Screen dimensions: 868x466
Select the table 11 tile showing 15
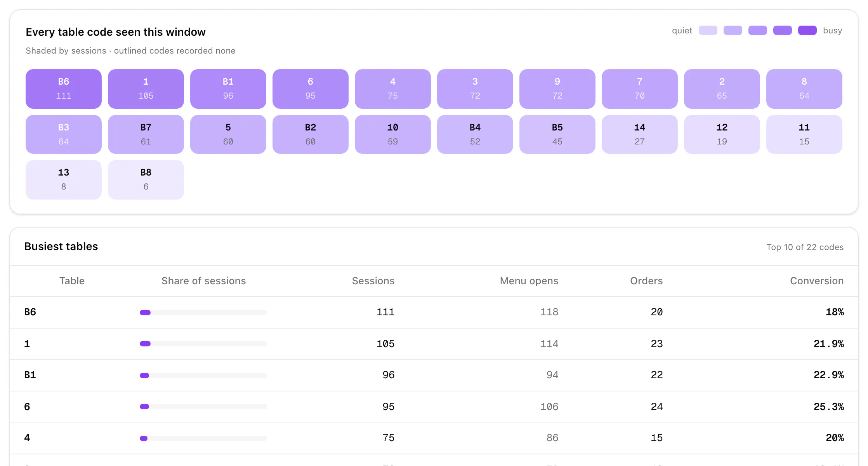click(804, 134)
